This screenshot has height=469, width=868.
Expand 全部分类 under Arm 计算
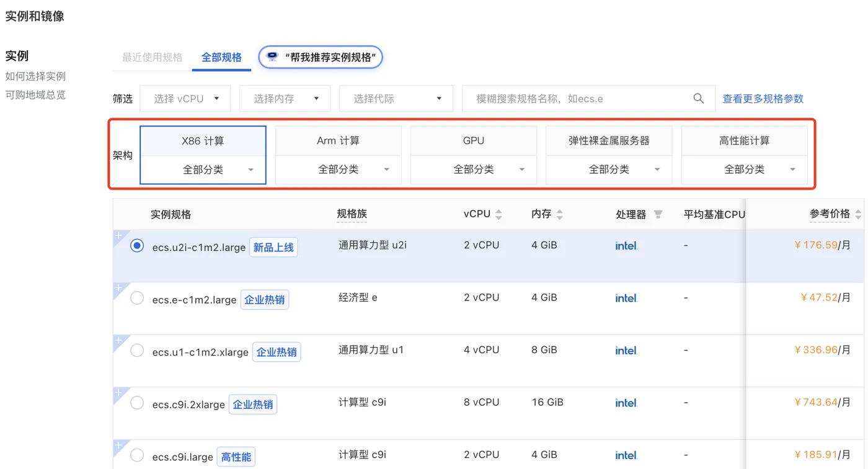tap(339, 170)
